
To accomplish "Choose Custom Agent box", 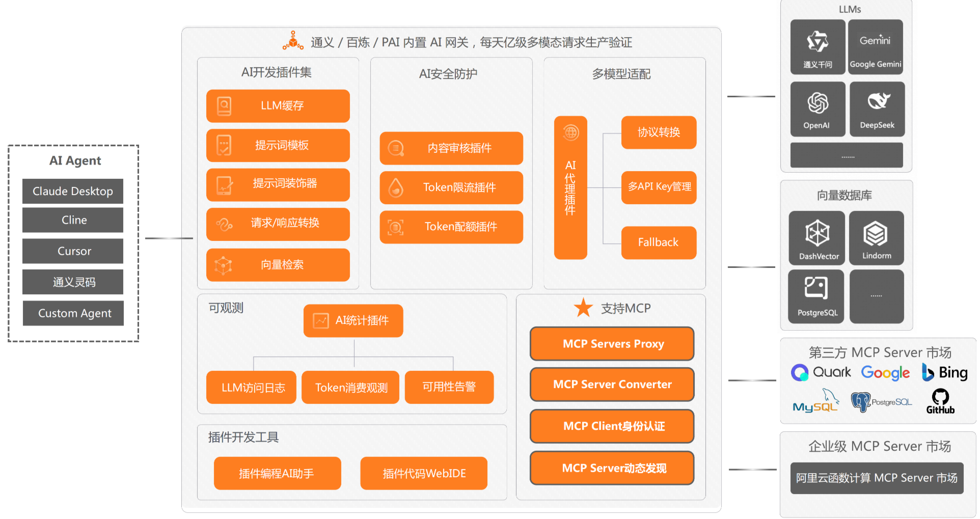I will click(x=73, y=313).
